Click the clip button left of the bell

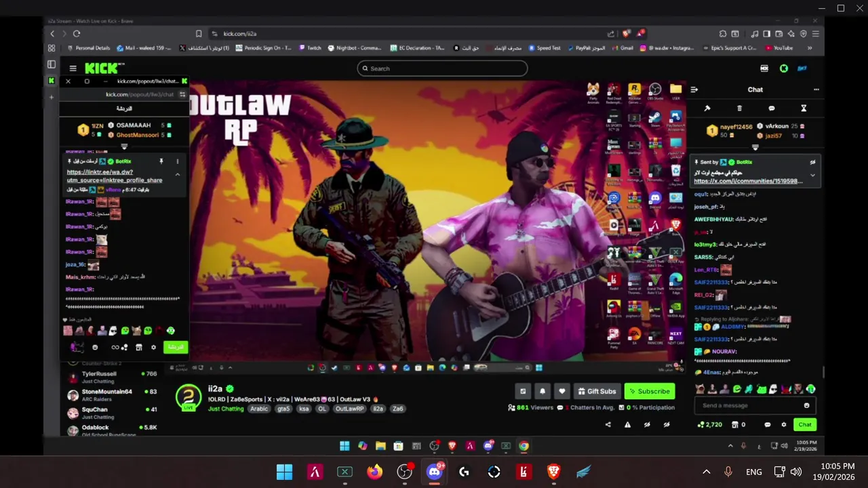(523, 391)
